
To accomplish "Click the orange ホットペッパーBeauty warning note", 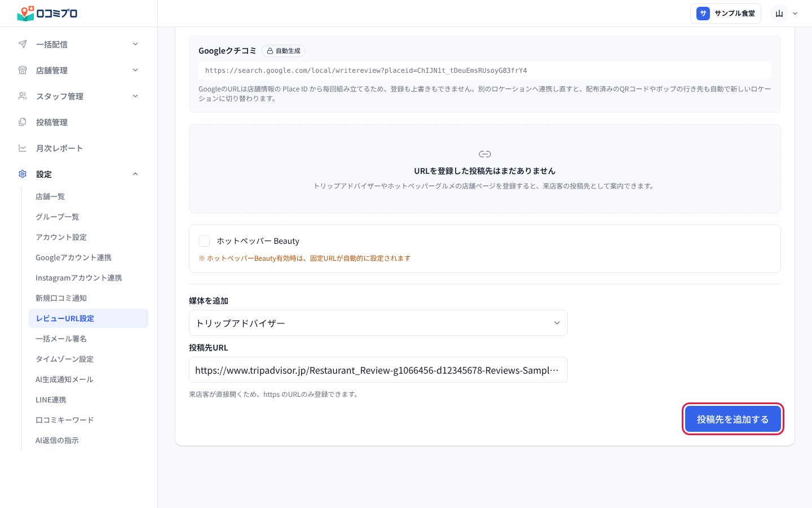I will [304, 259].
